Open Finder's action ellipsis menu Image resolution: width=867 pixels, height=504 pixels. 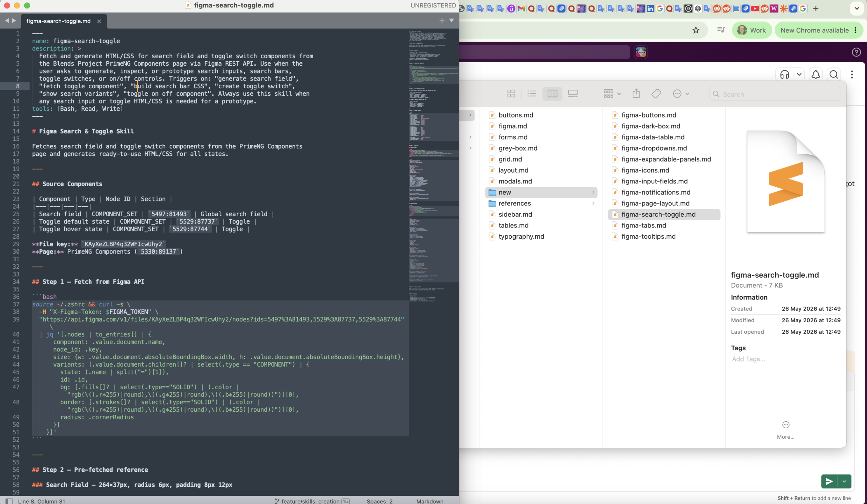tap(681, 93)
